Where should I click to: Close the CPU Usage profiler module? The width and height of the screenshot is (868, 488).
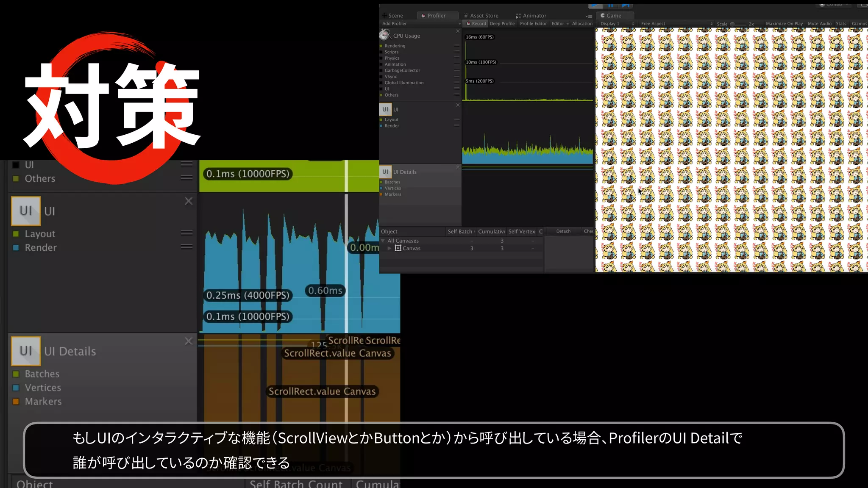click(x=458, y=31)
